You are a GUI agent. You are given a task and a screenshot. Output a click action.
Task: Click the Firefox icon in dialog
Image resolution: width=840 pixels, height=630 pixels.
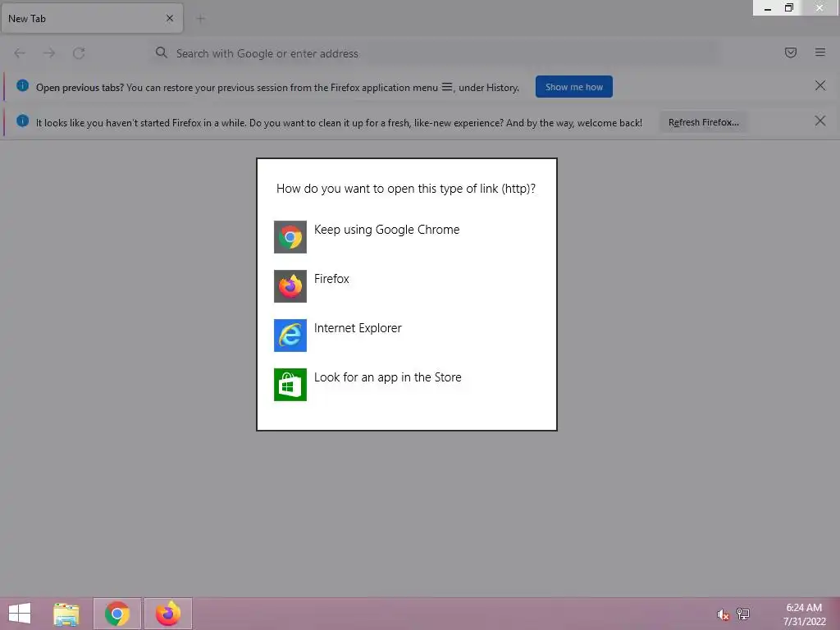pyautogui.click(x=290, y=286)
